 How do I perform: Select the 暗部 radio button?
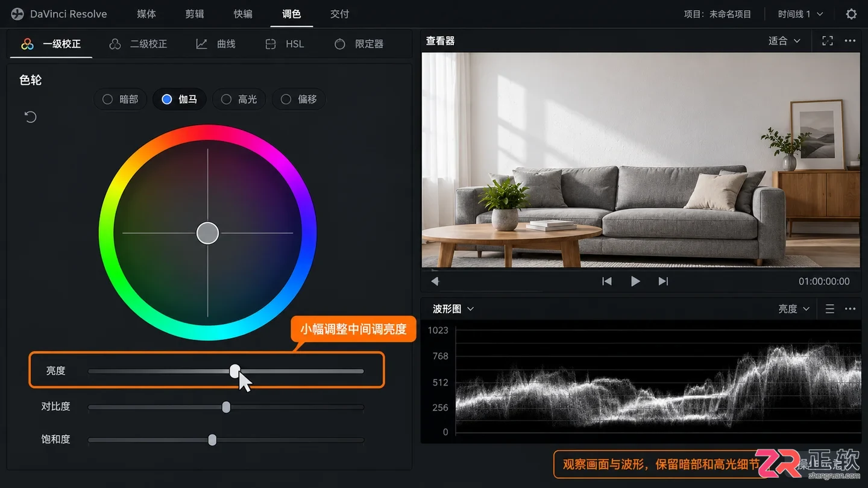point(121,99)
